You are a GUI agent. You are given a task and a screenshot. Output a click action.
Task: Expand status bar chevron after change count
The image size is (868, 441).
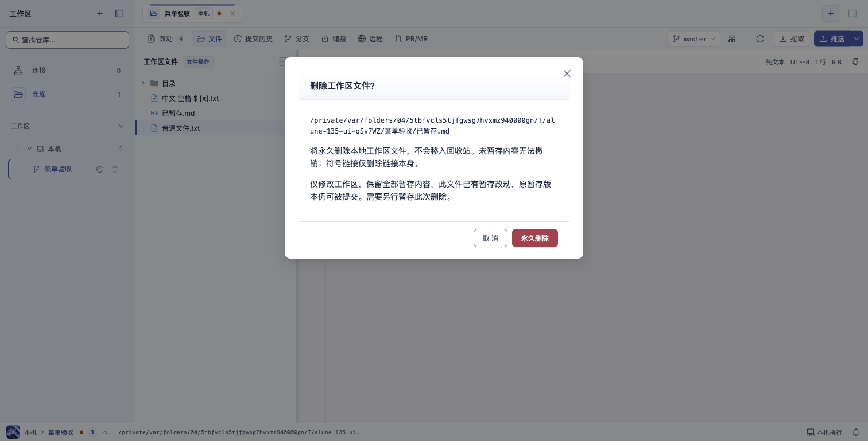tap(104, 432)
